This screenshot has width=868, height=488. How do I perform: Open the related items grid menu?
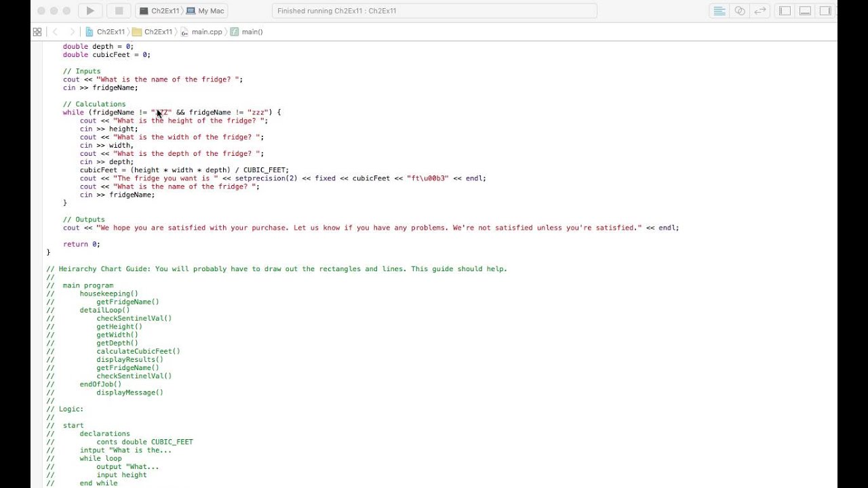(37, 32)
